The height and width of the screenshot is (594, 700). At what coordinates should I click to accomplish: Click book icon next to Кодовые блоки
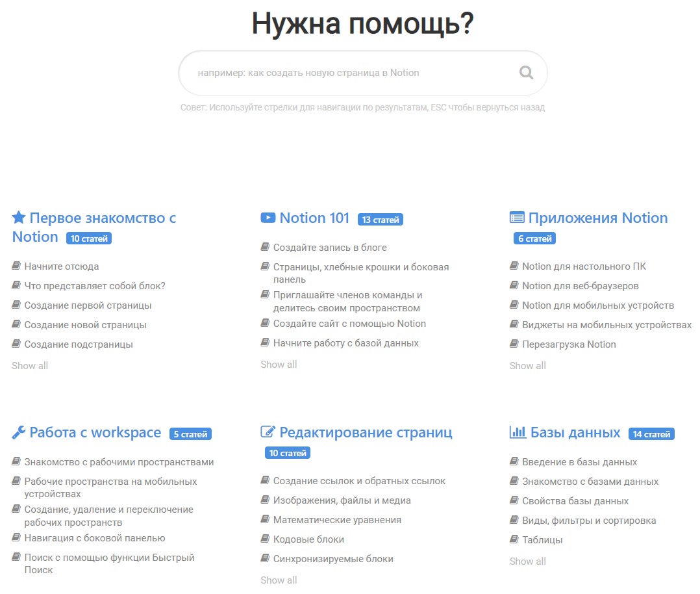265,539
